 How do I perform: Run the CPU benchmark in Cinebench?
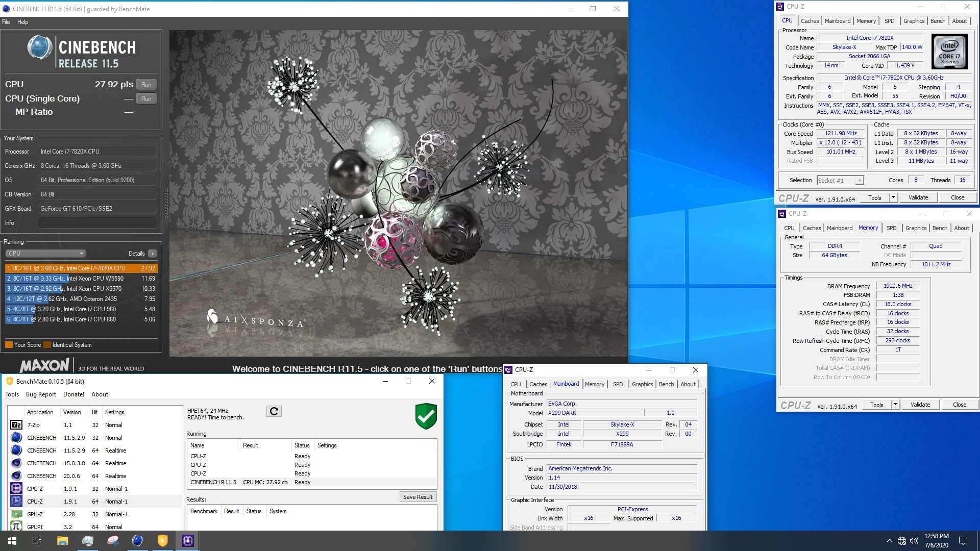pos(146,85)
